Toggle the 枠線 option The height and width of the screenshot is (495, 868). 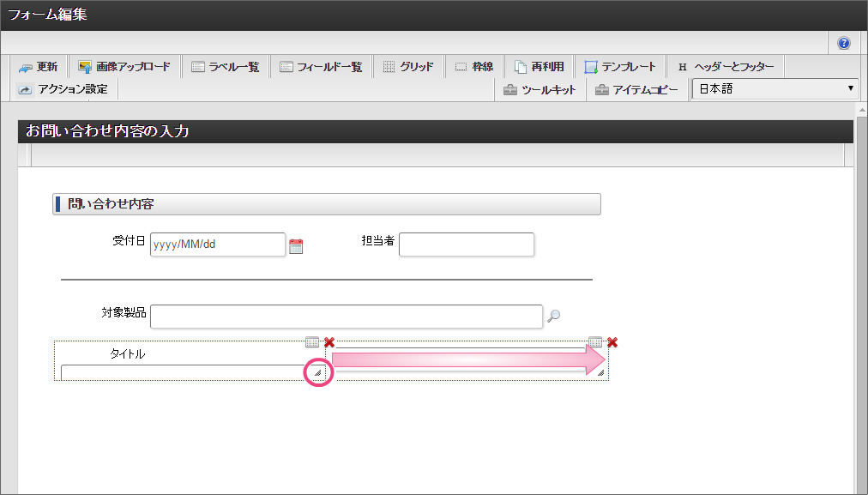click(x=473, y=67)
